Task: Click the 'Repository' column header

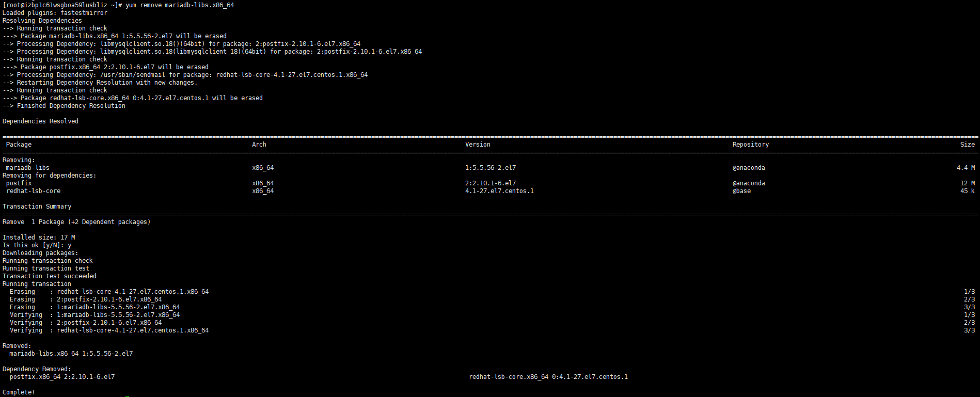Action: click(x=750, y=145)
